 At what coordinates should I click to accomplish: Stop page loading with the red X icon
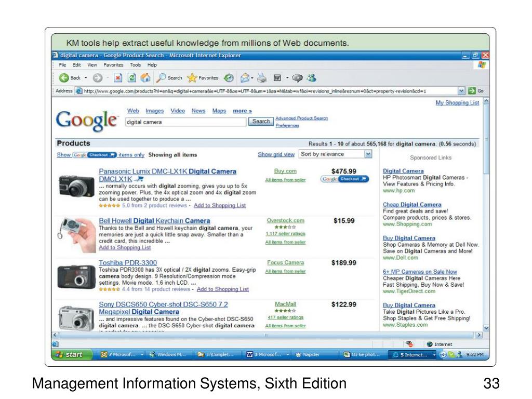coord(118,78)
